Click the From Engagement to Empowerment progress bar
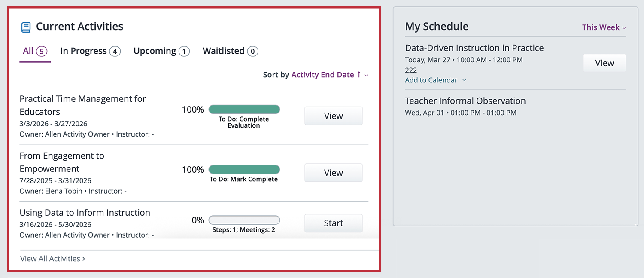 point(244,170)
